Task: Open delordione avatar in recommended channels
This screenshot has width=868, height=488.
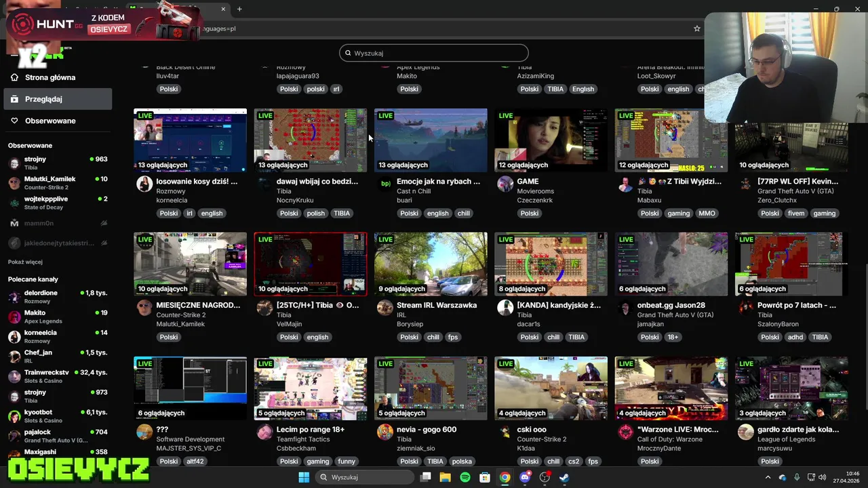Action: (x=14, y=297)
